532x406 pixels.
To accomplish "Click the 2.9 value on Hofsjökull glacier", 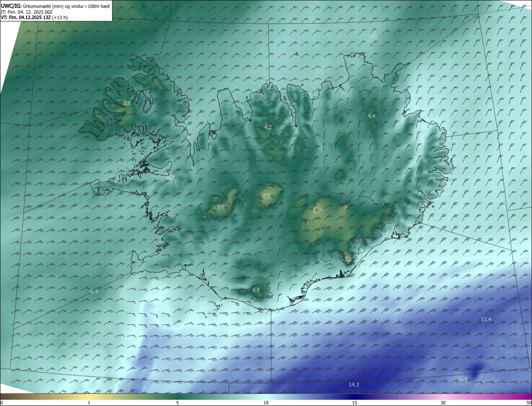I will (266, 196).
